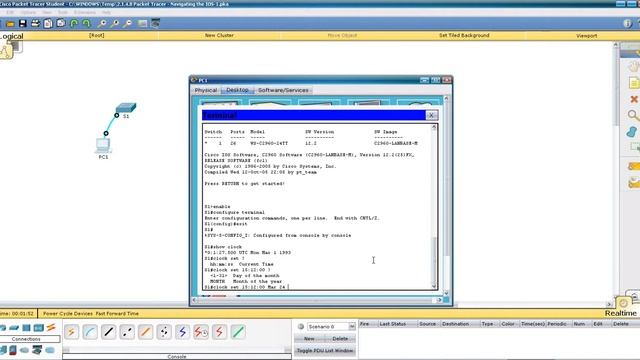Save the activity with the floppy icon

pos(22,24)
